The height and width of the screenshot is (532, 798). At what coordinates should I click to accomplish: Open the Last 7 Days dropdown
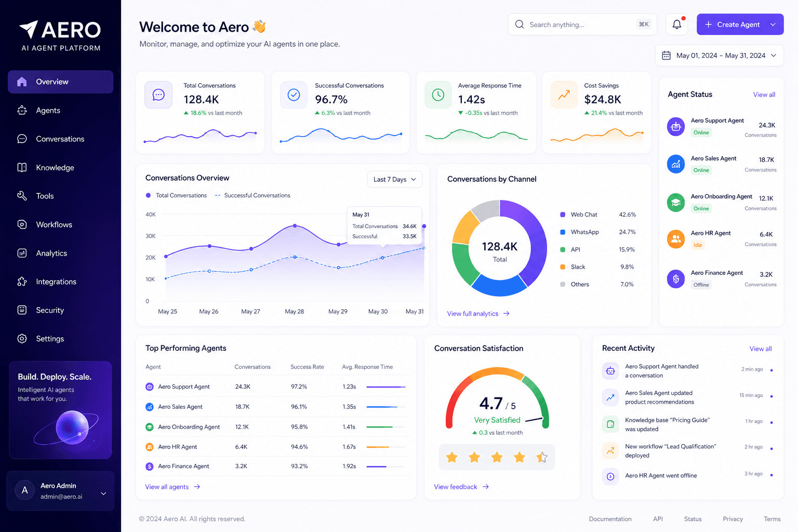coord(394,179)
